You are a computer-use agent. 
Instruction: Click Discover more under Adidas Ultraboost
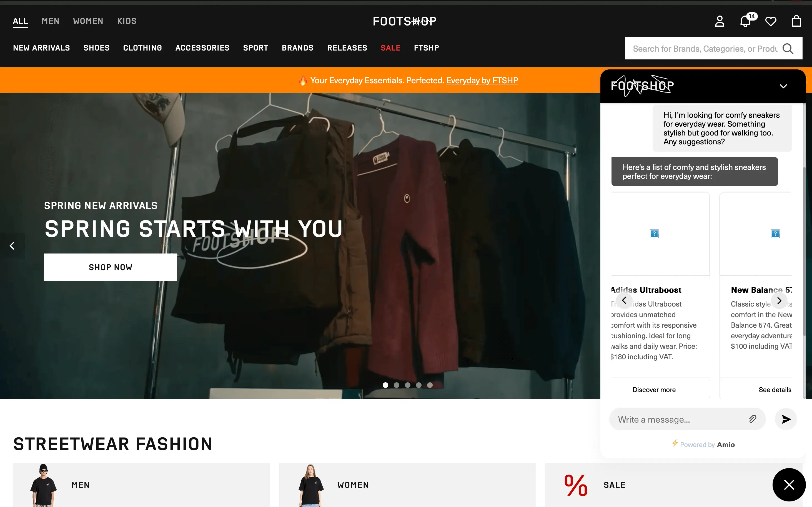click(x=654, y=390)
